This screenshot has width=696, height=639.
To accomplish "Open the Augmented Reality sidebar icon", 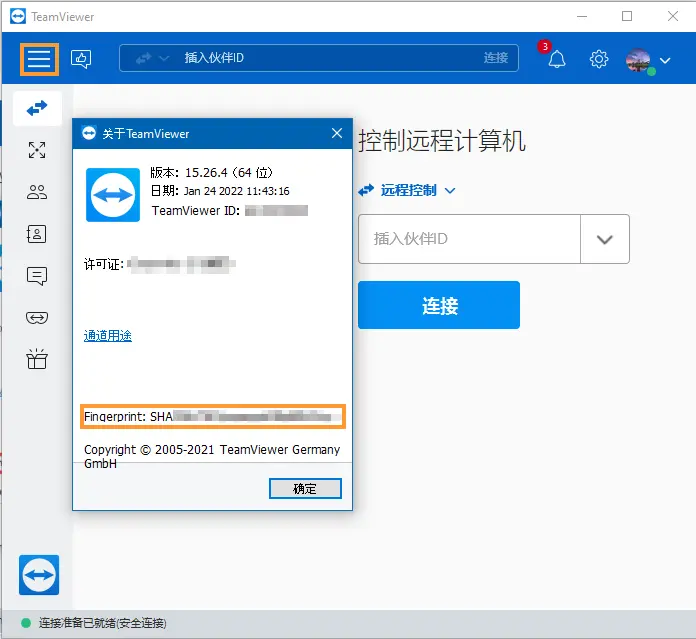I will 37,318.
